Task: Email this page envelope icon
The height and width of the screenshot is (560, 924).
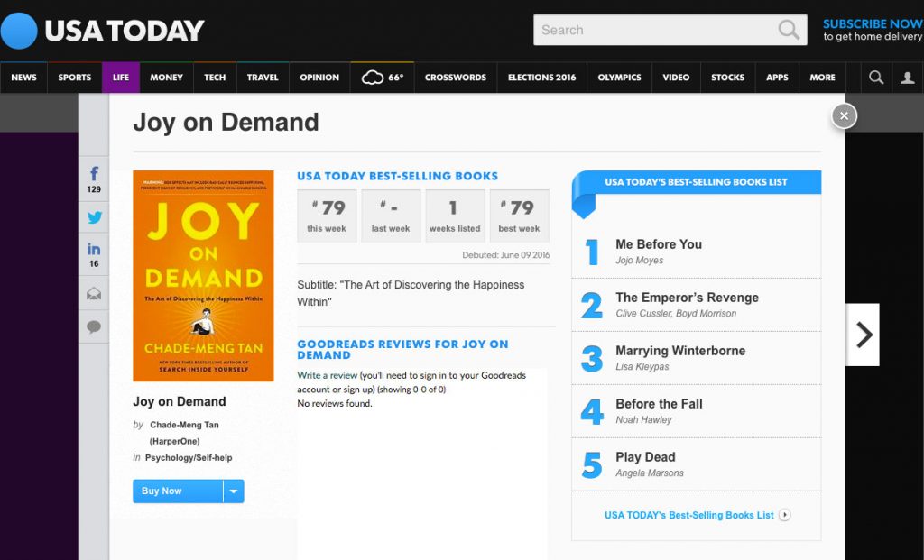Action: point(94,293)
